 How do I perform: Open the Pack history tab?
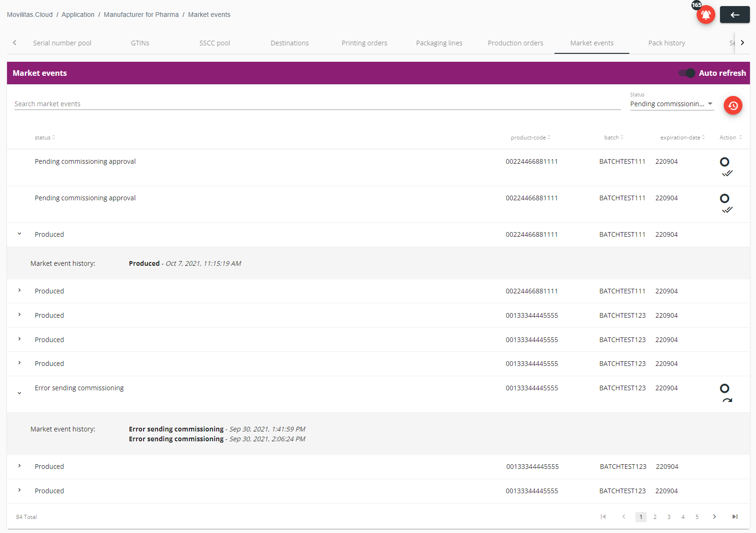tap(667, 43)
